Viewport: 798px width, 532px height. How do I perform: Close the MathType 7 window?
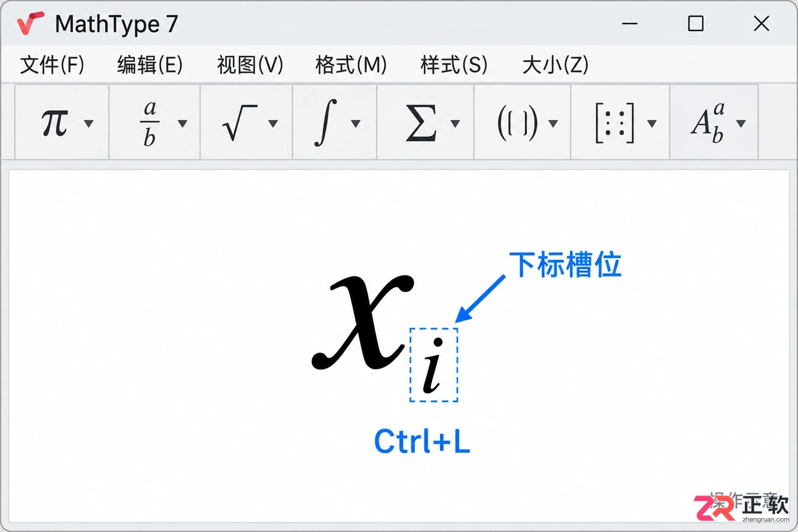761,24
